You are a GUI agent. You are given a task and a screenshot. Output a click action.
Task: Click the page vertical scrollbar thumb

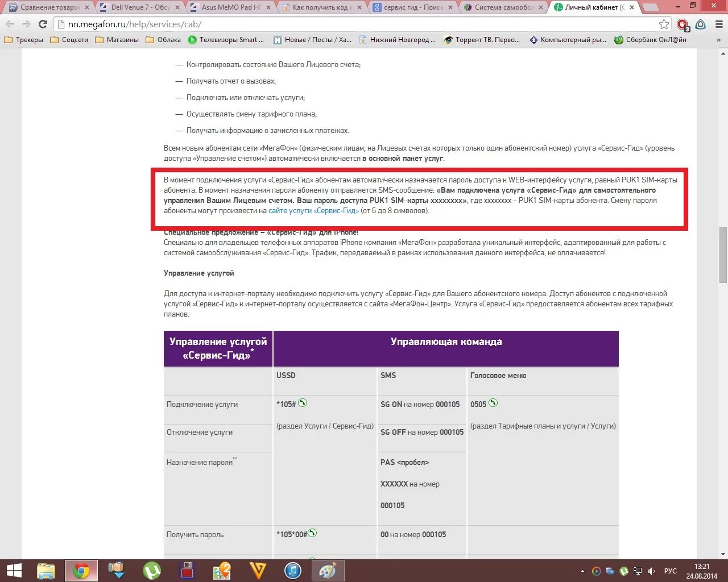[x=723, y=255]
